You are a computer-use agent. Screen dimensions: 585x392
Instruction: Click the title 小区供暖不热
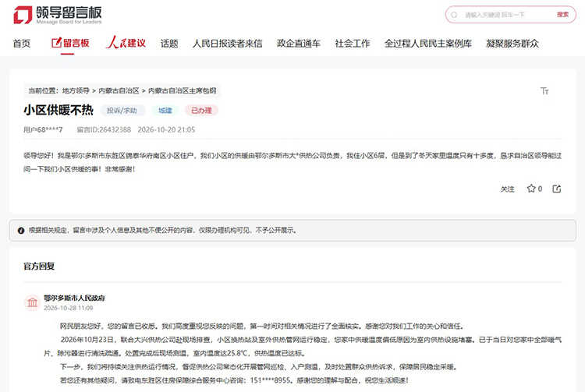click(x=58, y=110)
